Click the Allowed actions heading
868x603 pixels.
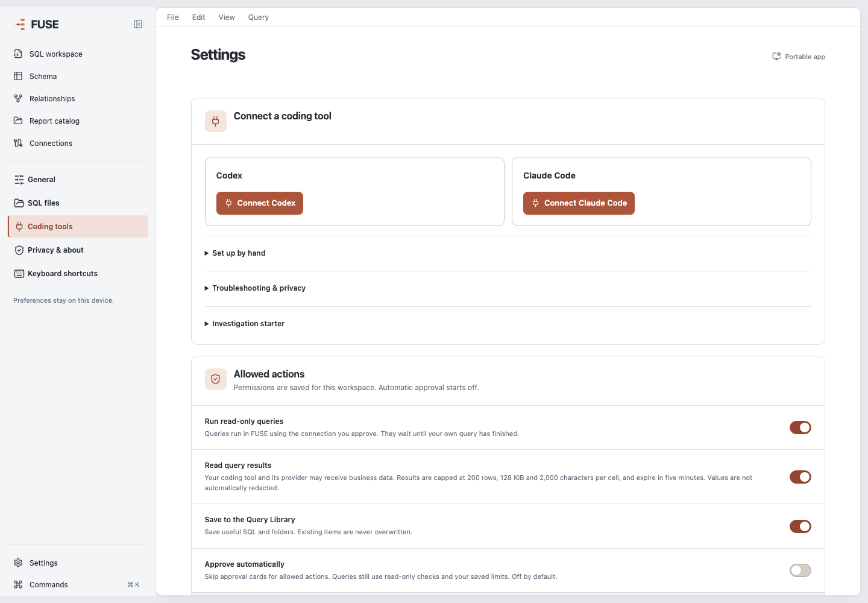point(269,374)
